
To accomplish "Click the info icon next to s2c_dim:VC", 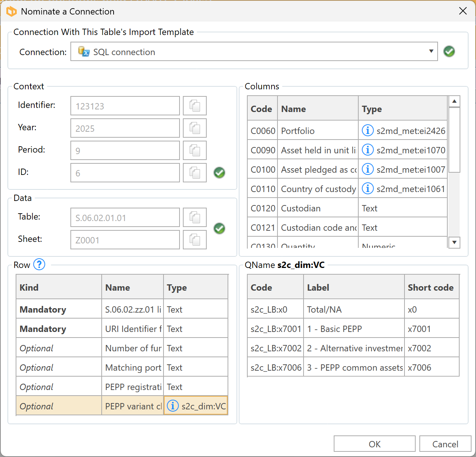I will pyautogui.click(x=172, y=406).
